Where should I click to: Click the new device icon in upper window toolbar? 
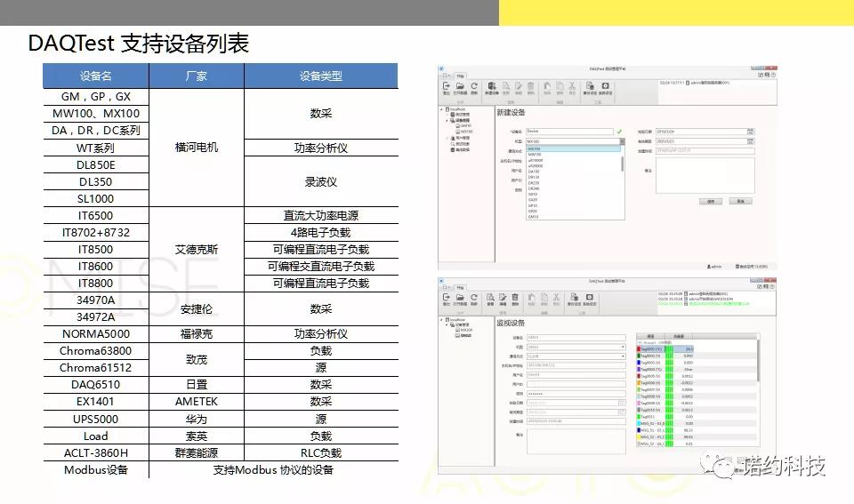(492, 86)
